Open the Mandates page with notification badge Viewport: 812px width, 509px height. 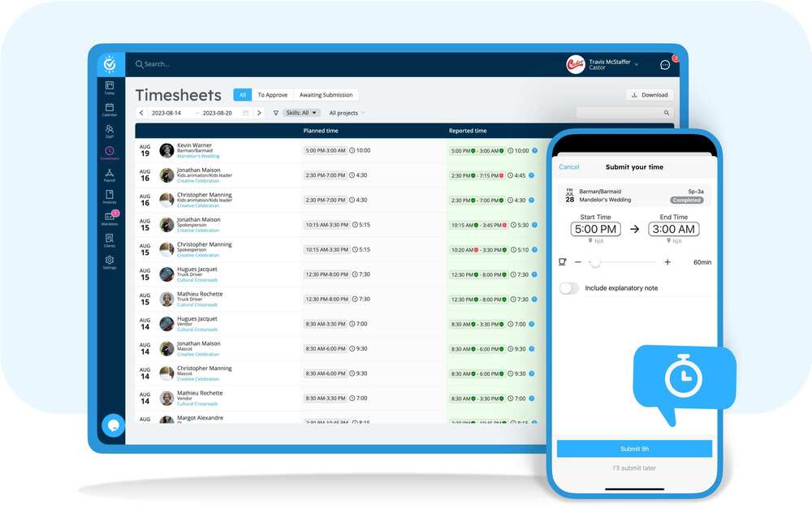pyautogui.click(x=110, y=218)
